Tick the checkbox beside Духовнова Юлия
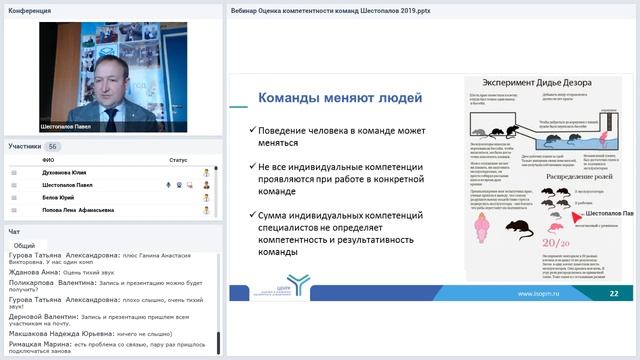Image resolution: width=640 pixels, height=360 pixels. (14, 173)
